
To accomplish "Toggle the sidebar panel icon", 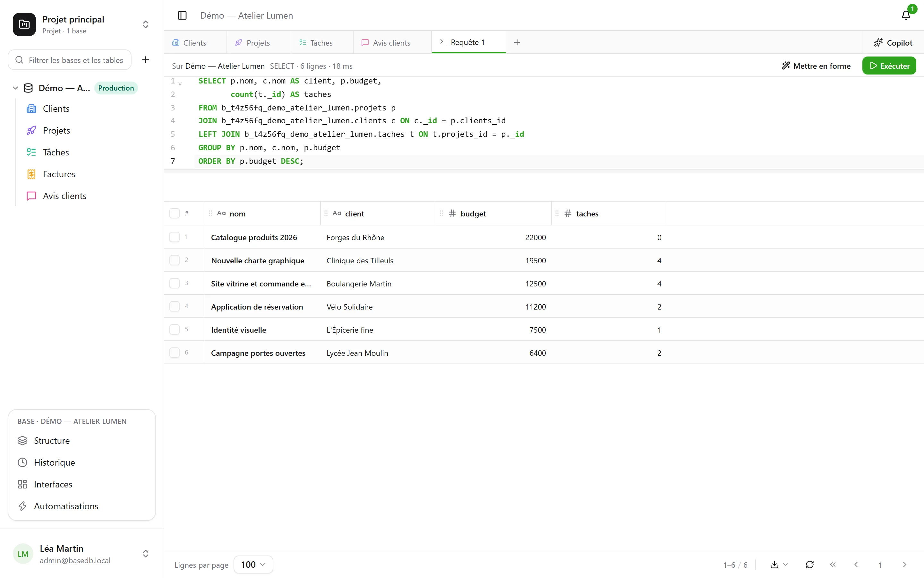I will [x=182, y=15].
